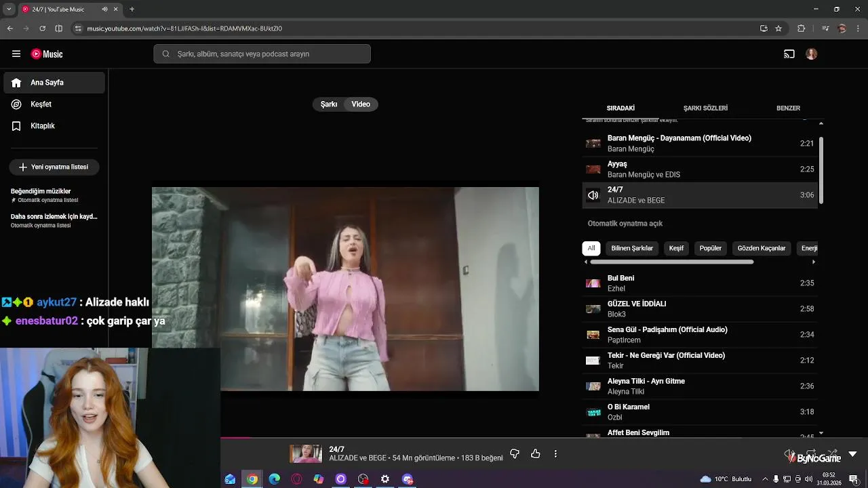Mute the tab using the tab audio icon
The height and width of the screenshot is (488, 868).
(104, 9)
